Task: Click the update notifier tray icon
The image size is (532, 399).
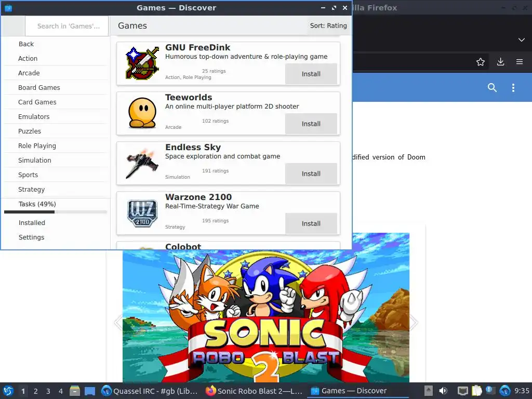Action: pyautogui.click(x=490, y=391)
